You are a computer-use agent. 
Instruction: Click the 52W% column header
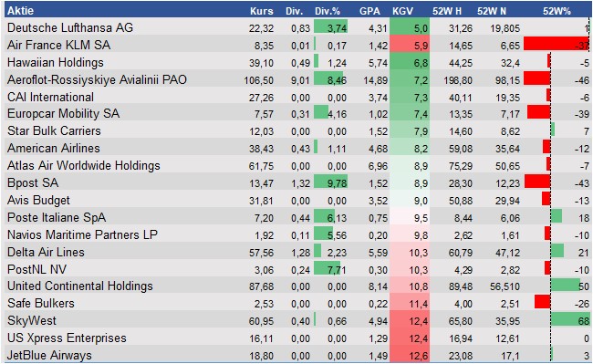pyautogui.click(x=557, y=11)
